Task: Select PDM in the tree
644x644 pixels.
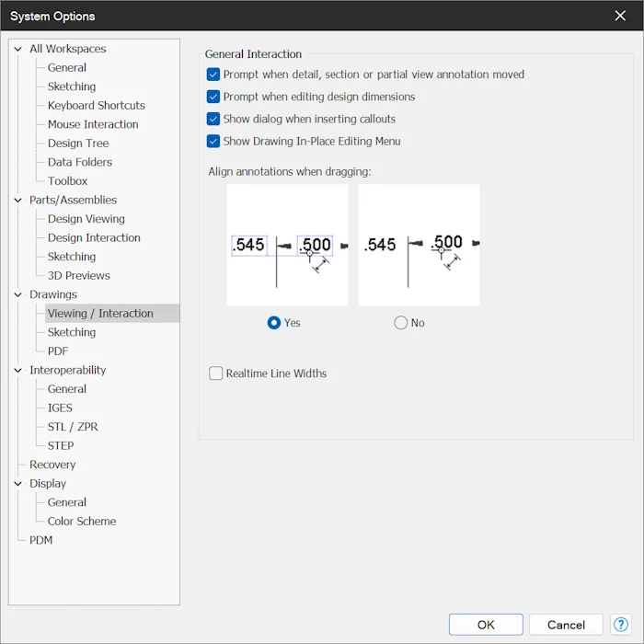Action: (41, 540)
